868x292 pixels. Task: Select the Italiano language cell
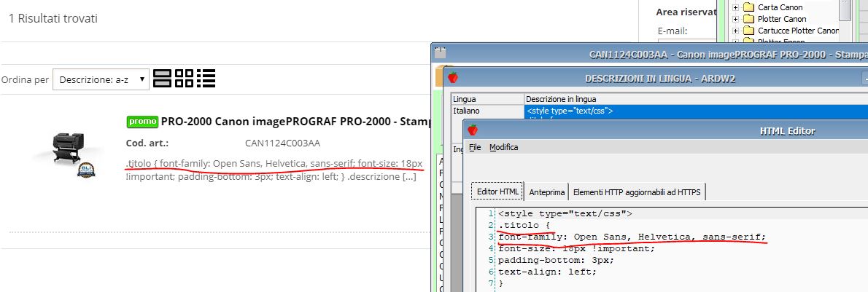pos(488,111)
